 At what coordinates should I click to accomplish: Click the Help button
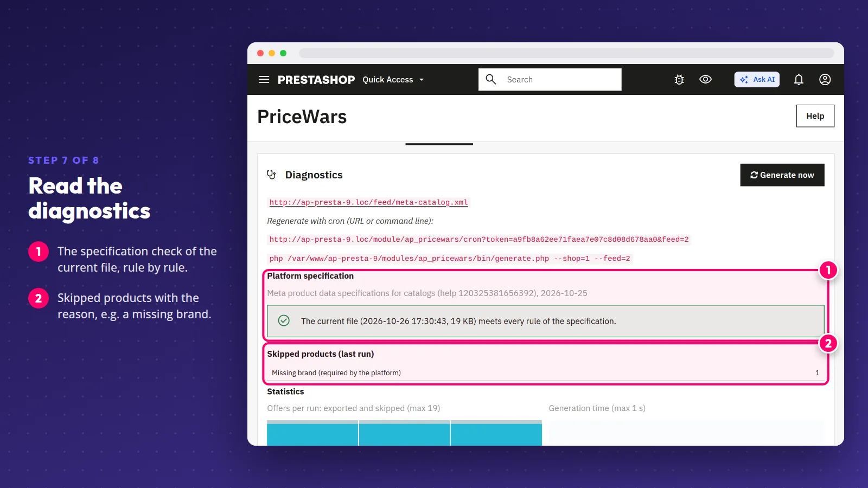[815, 116]
